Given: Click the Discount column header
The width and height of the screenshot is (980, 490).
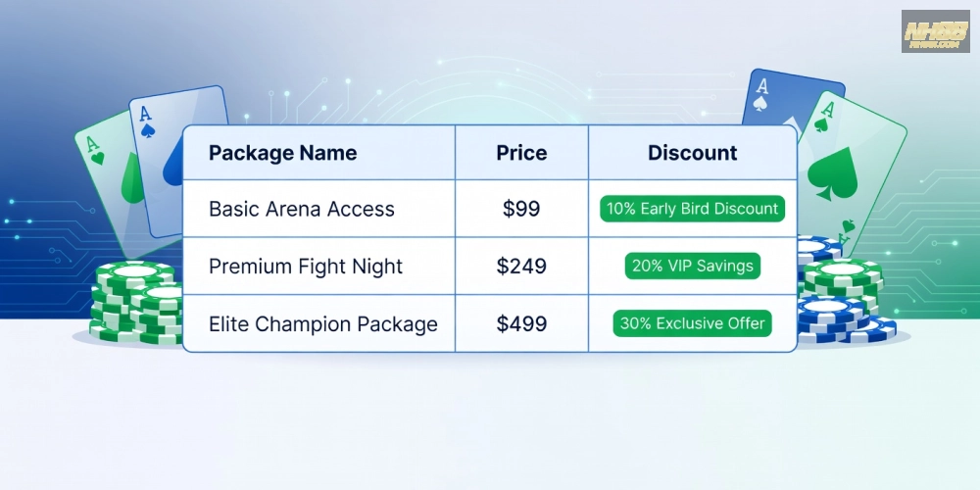Looking at the screenshot, I should [x=693, y=153].
